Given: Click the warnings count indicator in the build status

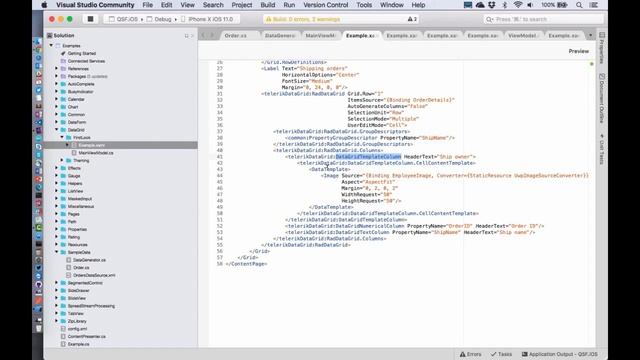Looking at the screenshot, I should coord(412,19).
